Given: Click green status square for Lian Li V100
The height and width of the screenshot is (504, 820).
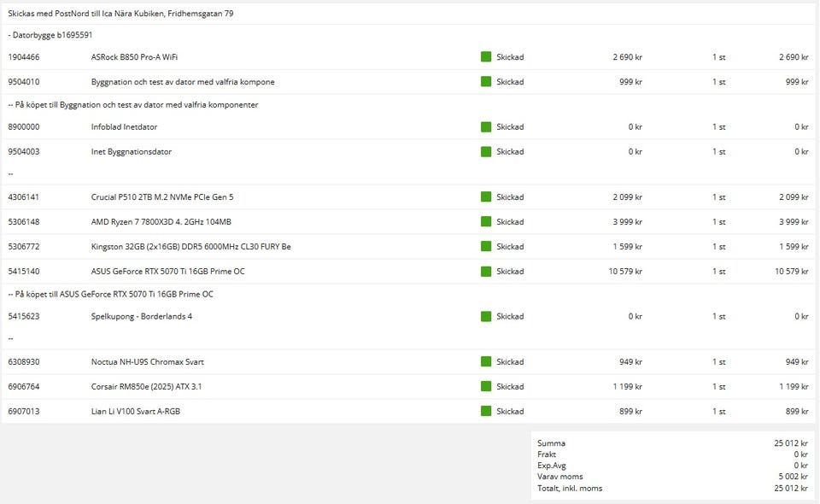Looking at the screenshot, I should point(486,411).
